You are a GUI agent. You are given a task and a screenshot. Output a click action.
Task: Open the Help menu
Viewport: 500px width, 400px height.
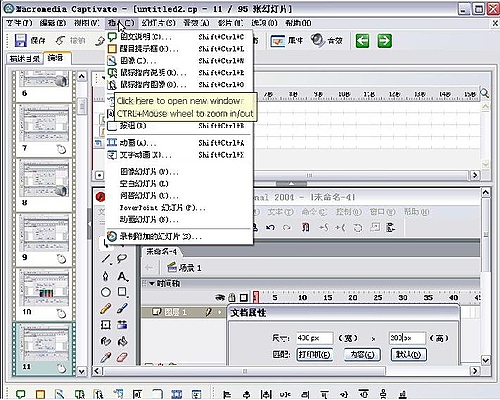298,23
